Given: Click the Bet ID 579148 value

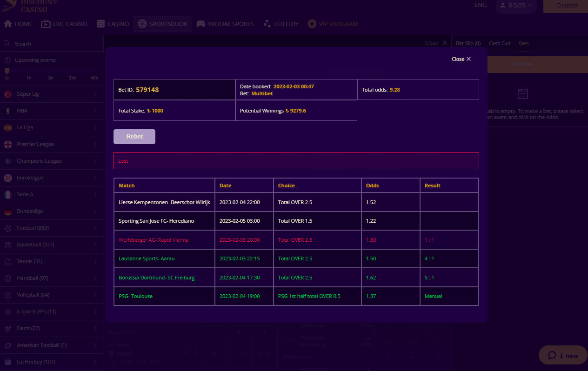Looking at the screenshot, I should point(147,90).
